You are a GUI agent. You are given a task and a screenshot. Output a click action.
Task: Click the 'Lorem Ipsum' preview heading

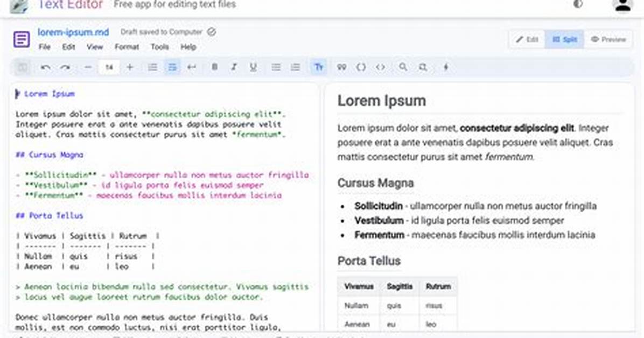pos(382,101)
